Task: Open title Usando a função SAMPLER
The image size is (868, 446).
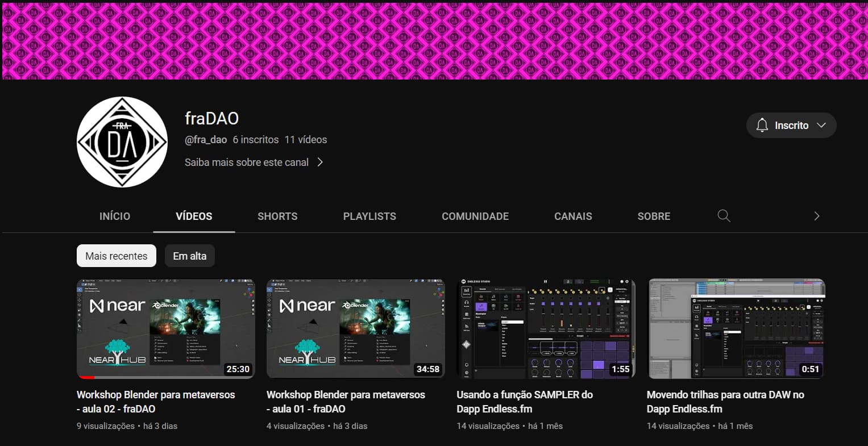Action: [x=525, y=402]
